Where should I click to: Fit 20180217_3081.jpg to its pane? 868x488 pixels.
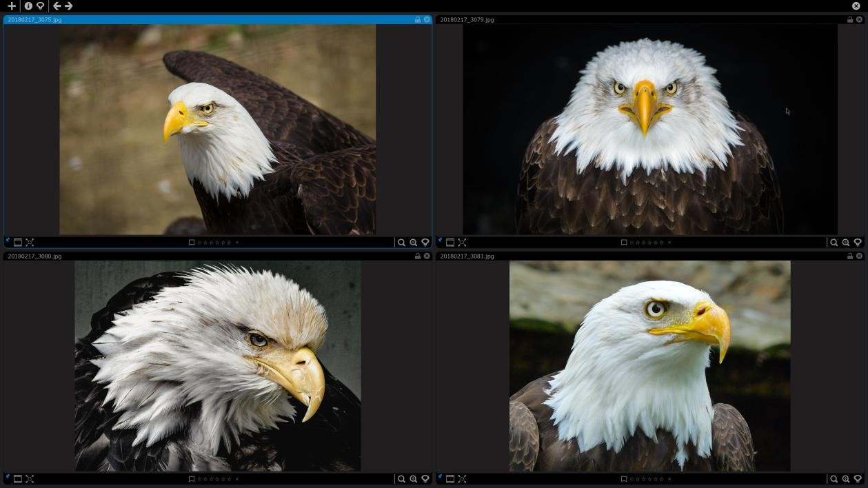462,479
